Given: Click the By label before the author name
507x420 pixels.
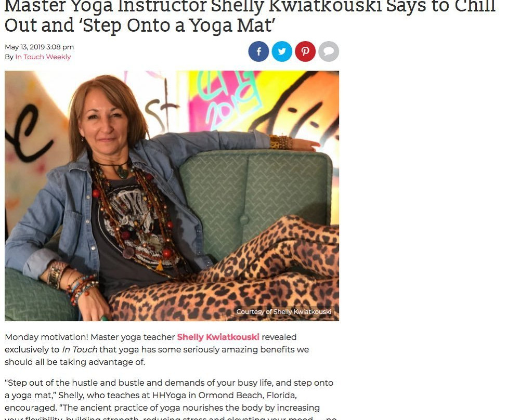Looking at the screenshot, I should [x=9, y=57].
